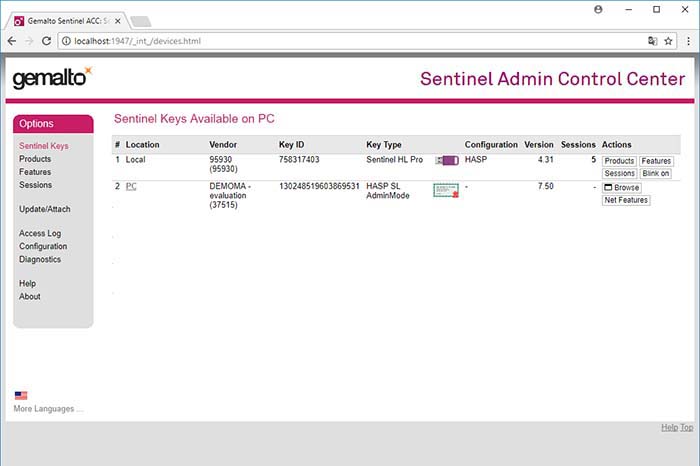Image resolution: width=700 pixels, height=466 pixels.
Task: Open Configuration in the sidebar
Action: point(43,246)
